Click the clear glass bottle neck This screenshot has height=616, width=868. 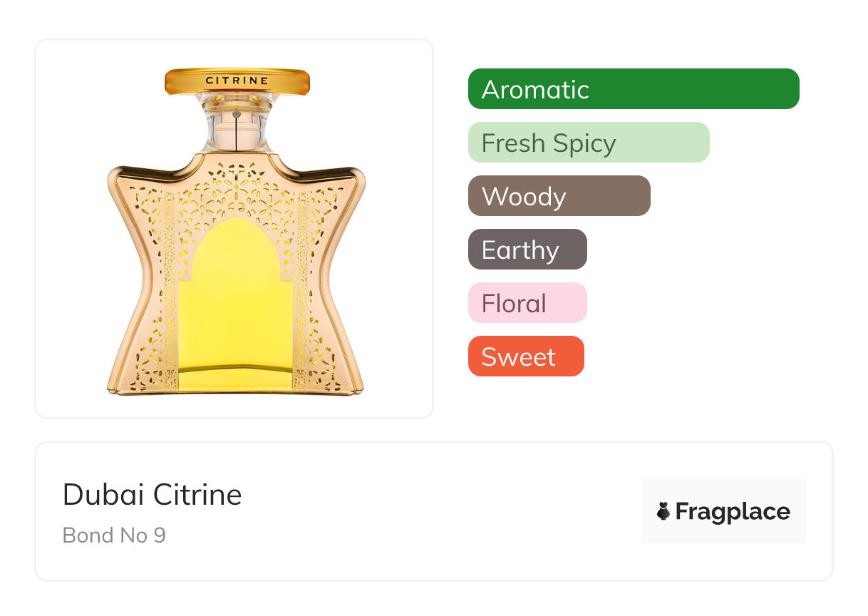[x=236, y=128]
